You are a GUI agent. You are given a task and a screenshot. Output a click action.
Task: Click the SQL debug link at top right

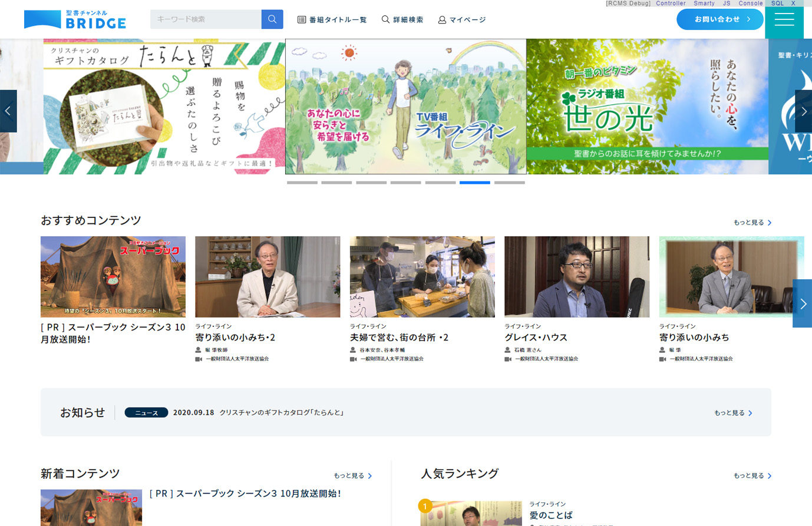pyautogui.click(x=777, y=3)
